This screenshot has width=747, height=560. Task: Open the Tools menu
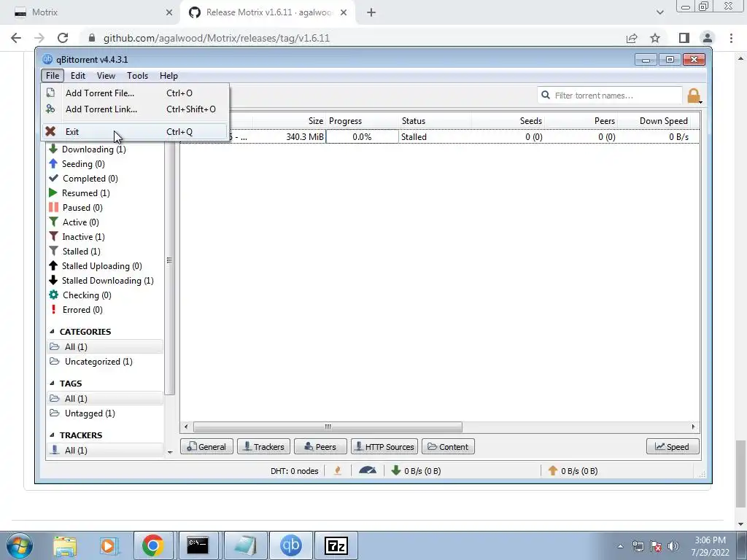coord(137,76)
